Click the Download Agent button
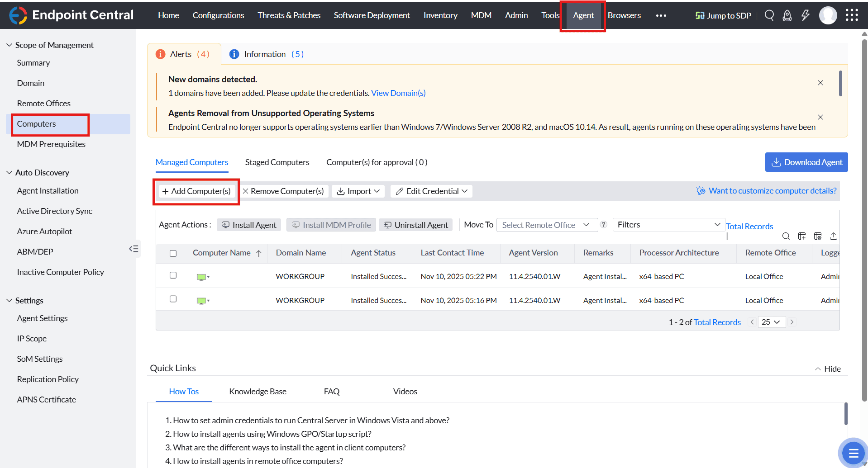Screen dimensions: 868x468 pyautogui.click(x=806, y=162)
